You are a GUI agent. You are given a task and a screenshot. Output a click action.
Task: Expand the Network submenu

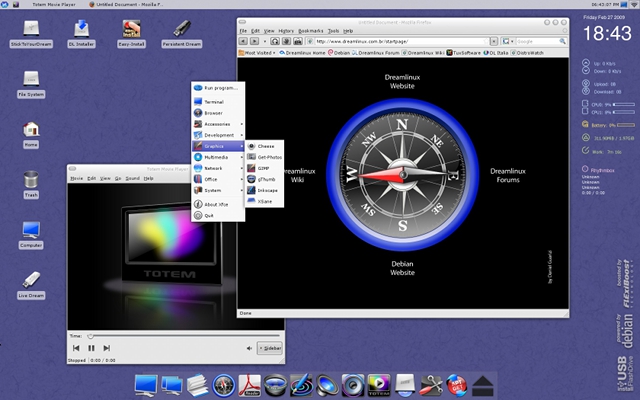coord(218,168)
